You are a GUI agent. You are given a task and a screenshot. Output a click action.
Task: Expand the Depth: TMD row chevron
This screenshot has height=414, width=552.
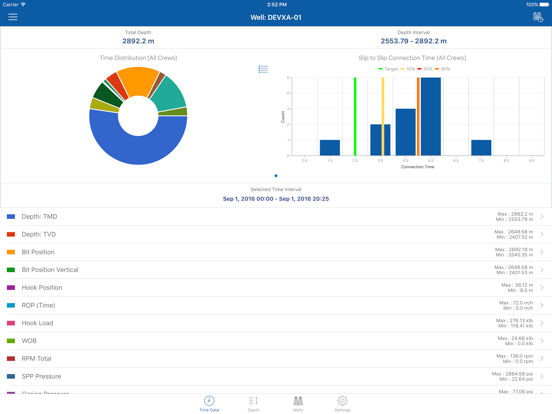click(542, 217)
